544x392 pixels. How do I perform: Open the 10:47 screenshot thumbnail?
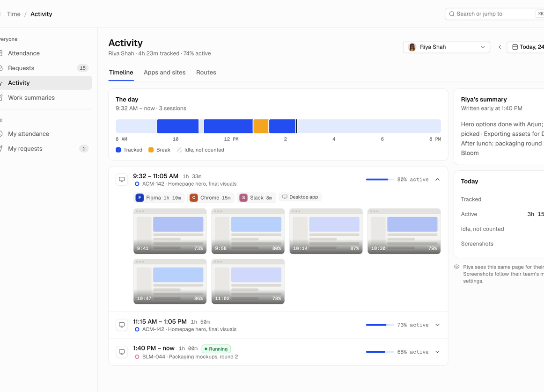coord(170,282)
